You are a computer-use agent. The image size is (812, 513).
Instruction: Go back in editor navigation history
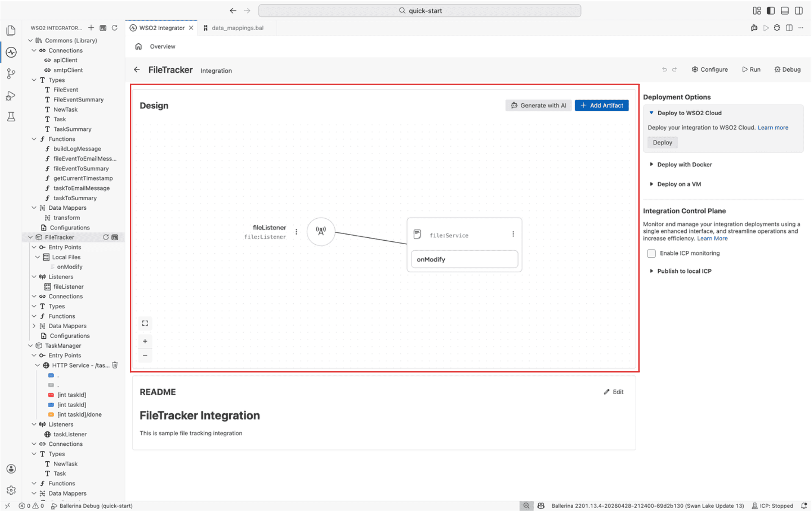tap(233, 11)
